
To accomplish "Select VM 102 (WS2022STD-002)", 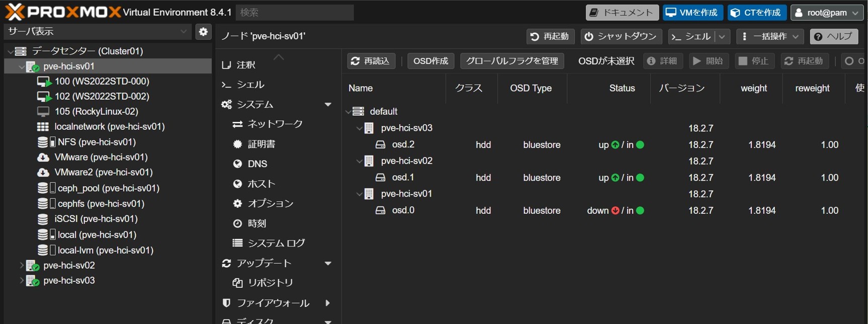I will [x=102, y=96].
